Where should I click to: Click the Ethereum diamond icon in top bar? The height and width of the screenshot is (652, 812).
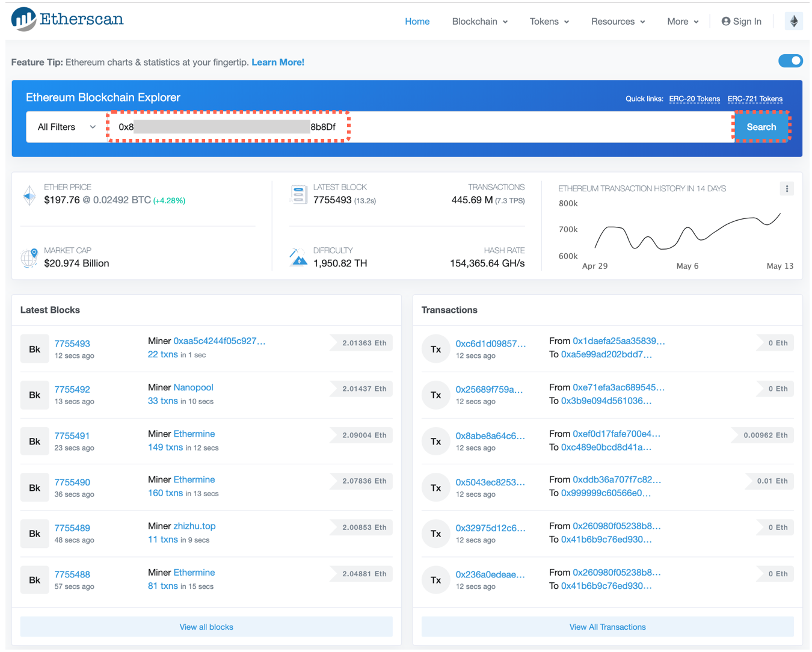[x=794, y=22]
